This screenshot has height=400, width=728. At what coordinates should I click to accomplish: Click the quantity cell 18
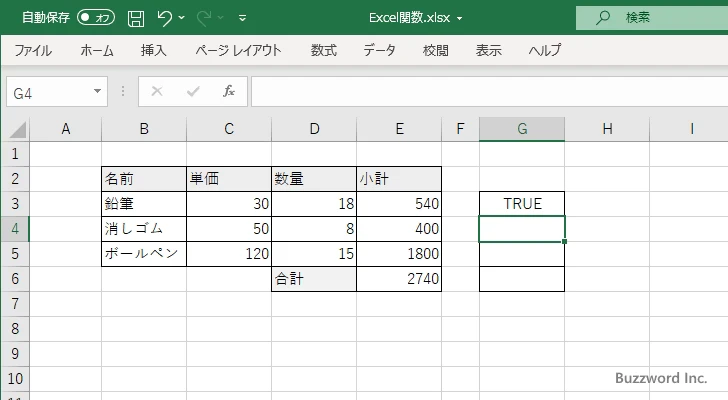tap(314, 204)
